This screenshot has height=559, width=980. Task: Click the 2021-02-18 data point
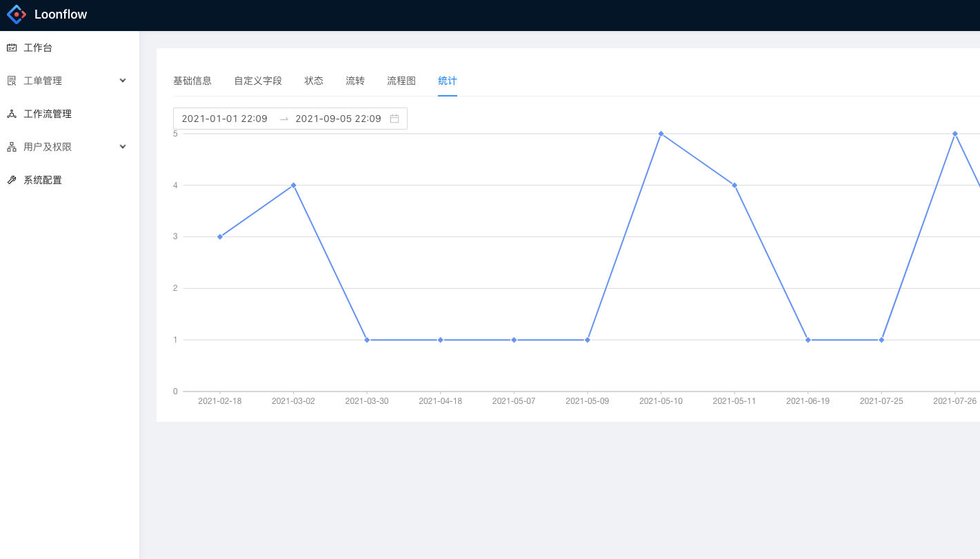[220, 236]
